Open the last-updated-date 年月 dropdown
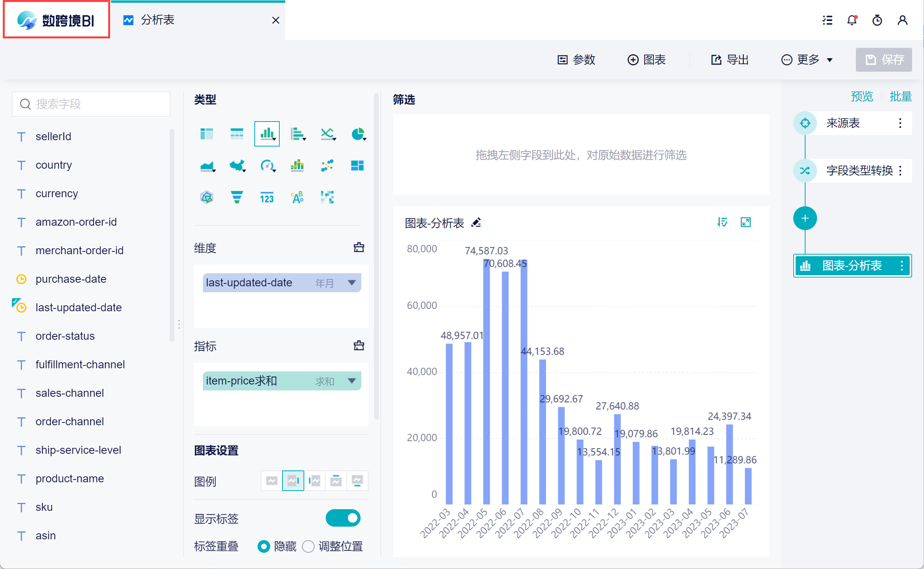The width and height of the screenshot is (924, 569). [x=351, y=283]
